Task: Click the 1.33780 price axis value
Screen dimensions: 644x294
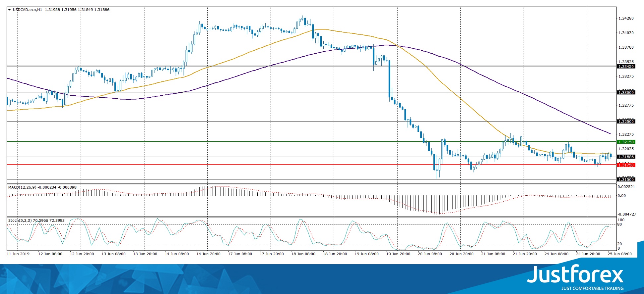Action: [626, 47]
